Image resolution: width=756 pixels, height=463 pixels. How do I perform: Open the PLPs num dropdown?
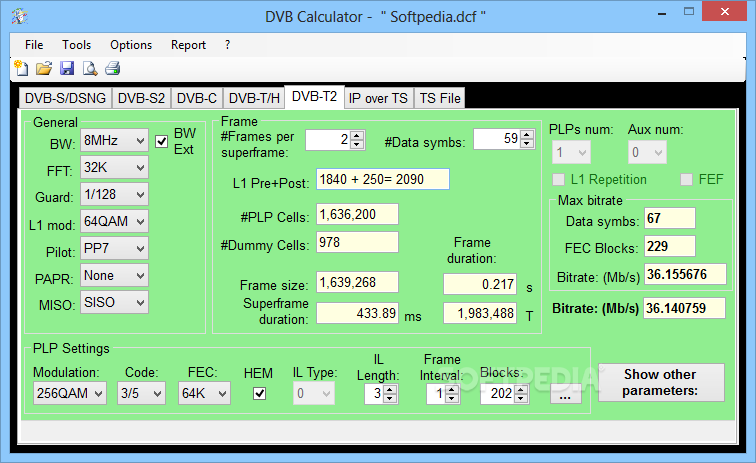571,152
